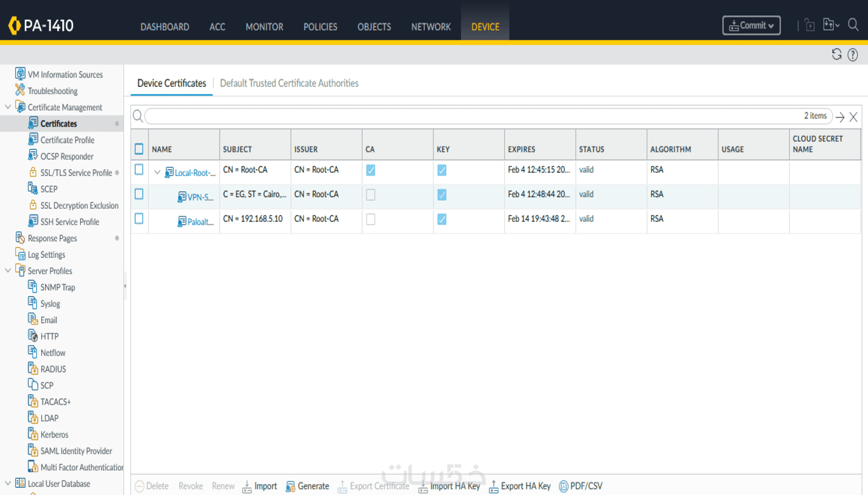Viewport: 868px width, 495px height.
Task: Open the configuration tasks dropdown icon
Action: click(x=831, y=24)
